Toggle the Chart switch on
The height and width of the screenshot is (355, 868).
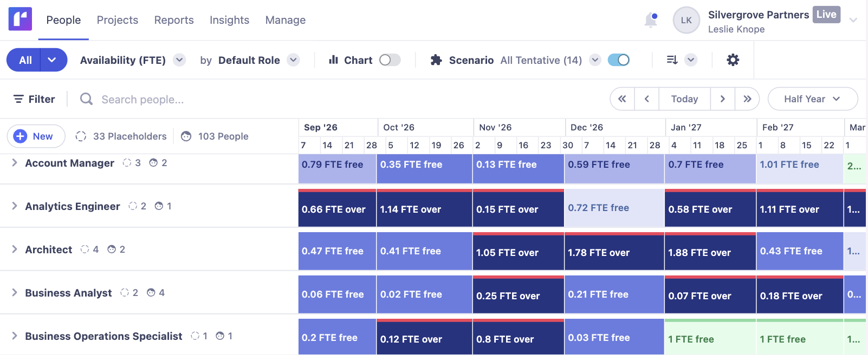[x=390, y=60]
